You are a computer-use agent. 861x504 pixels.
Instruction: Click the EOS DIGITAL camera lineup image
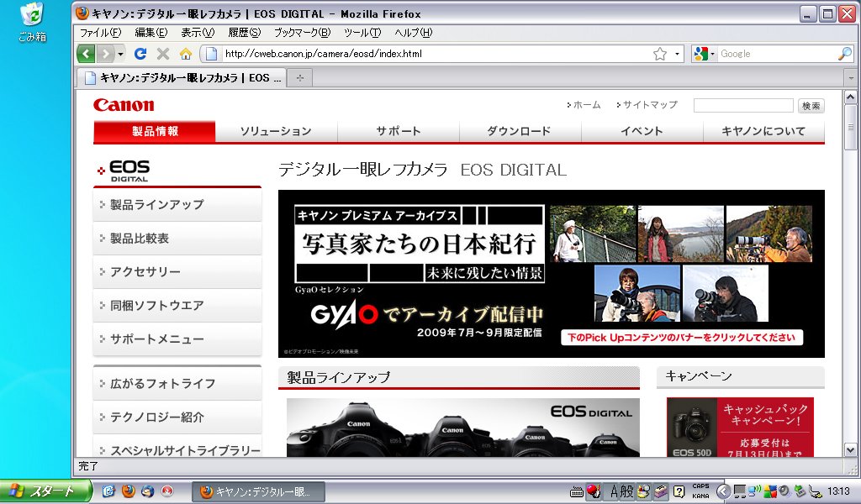(463, 428)
